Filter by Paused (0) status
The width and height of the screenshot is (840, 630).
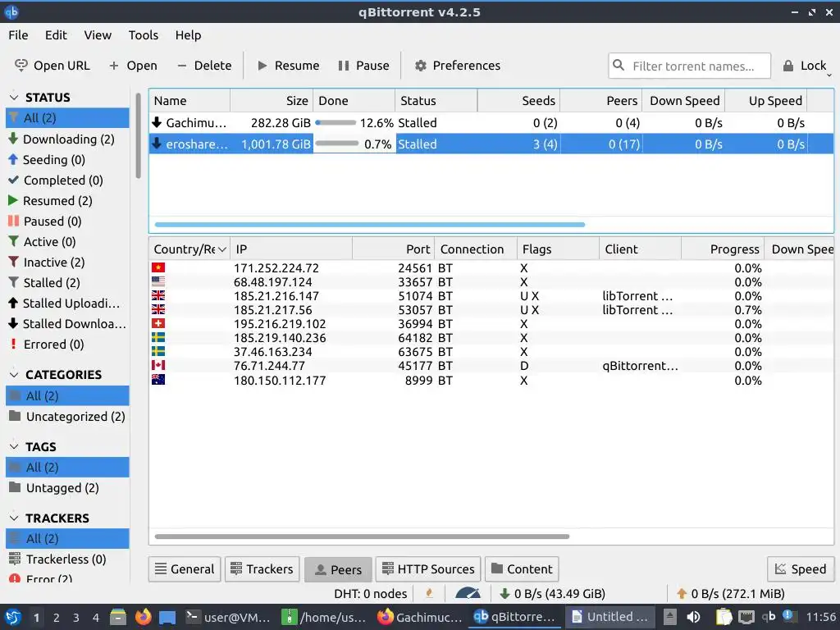click(x=67, y=221)
